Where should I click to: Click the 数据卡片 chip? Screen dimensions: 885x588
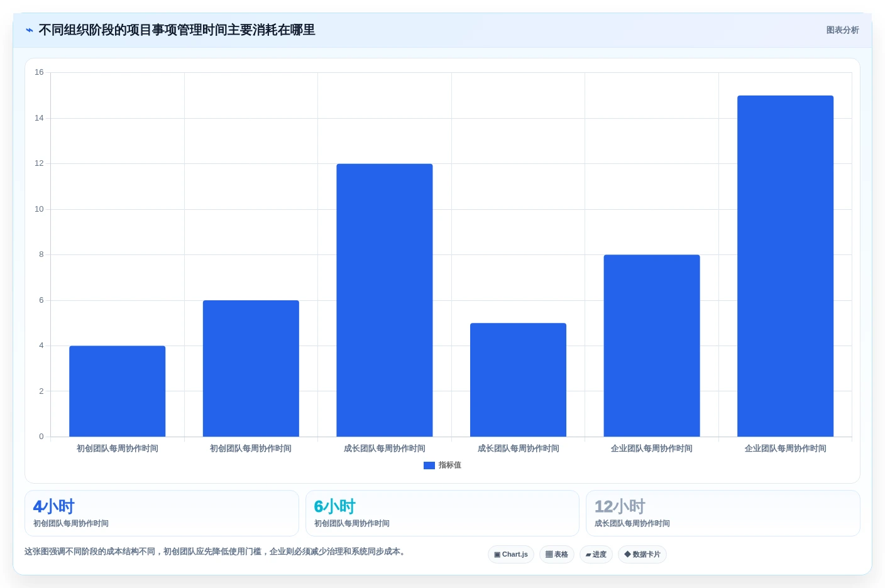(x=642, y=554)
